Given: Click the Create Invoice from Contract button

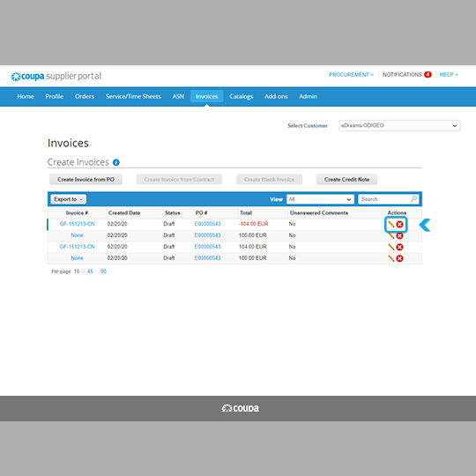Looking at the screenshot, I should click(x=179, y=180).
